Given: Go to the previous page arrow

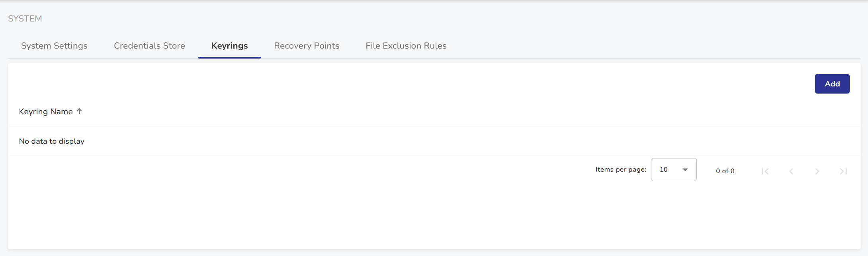Looking at the screenshot, I should pyautogui.click(x=791, y=171).
